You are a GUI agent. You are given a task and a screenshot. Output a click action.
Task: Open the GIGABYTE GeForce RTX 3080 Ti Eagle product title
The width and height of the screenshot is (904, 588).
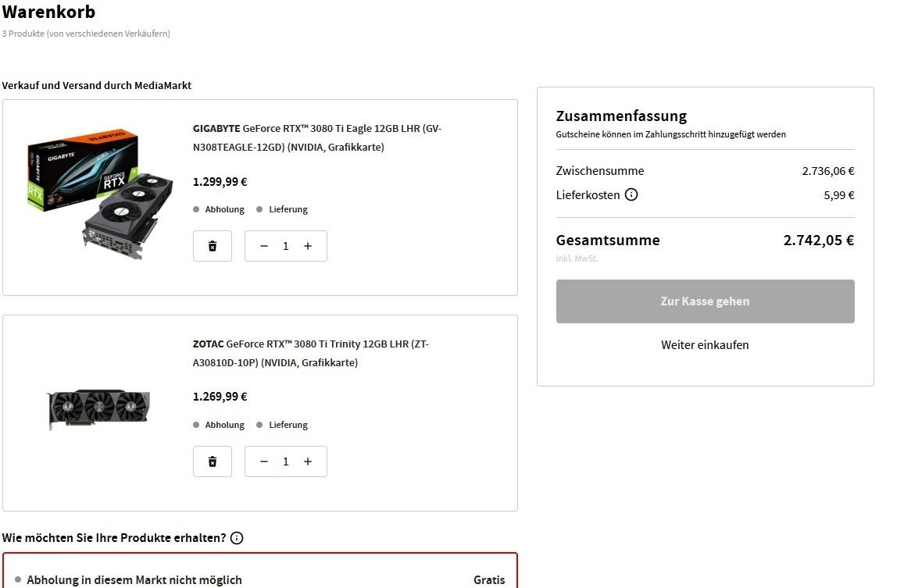[317, 137]
